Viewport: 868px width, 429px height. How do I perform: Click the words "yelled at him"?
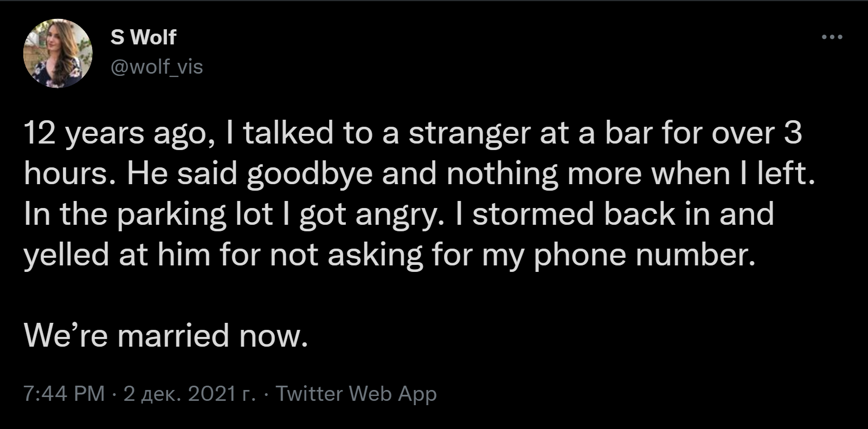[117, 255]
